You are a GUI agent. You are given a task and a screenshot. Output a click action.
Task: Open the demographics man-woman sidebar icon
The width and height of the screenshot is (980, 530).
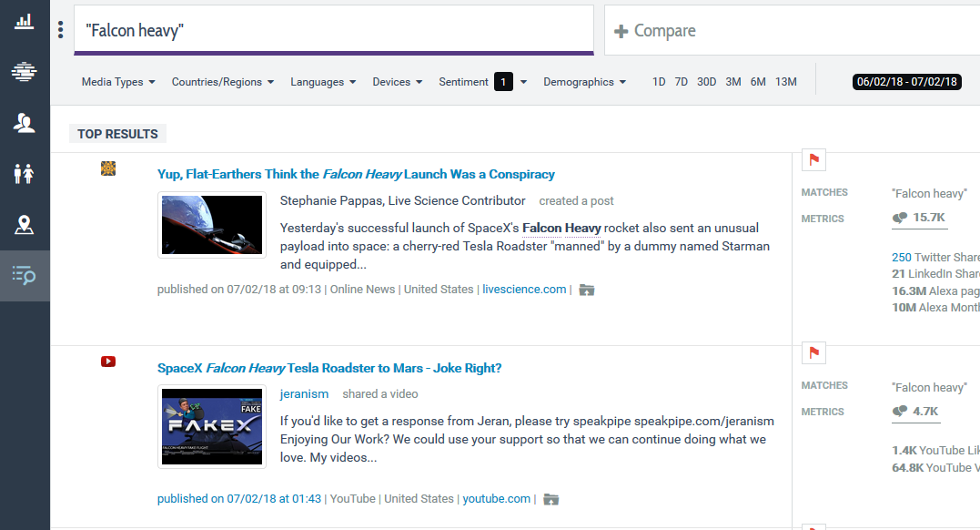point(24,173)
